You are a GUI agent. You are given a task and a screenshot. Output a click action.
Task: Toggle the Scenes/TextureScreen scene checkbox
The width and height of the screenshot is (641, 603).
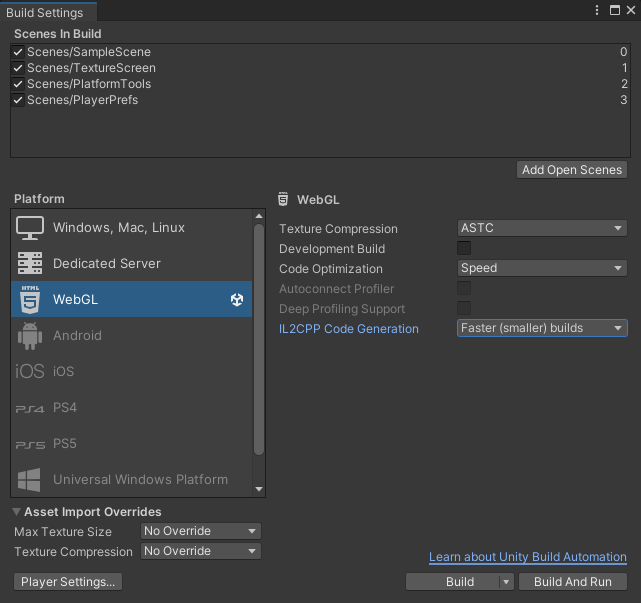pyautogui.click(x=18, y=68)
